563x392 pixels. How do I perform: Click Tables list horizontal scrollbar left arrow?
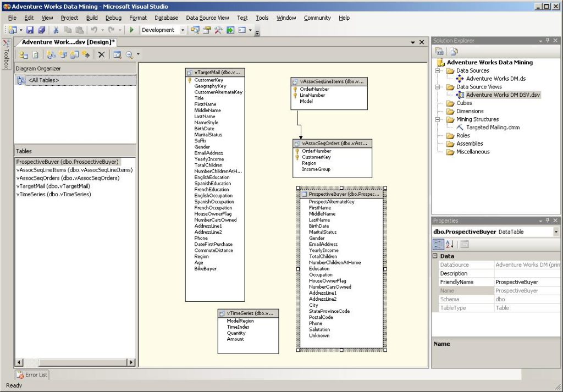coord(19,362)
